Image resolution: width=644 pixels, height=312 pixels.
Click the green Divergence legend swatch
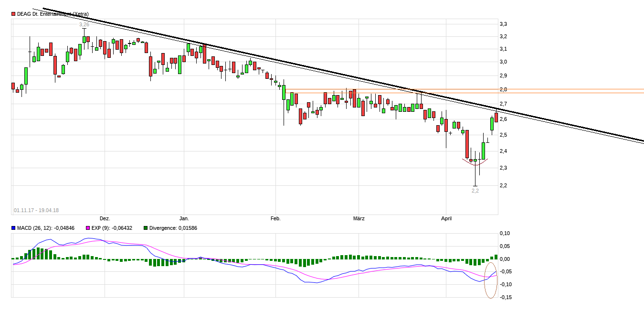click(146, 228)
